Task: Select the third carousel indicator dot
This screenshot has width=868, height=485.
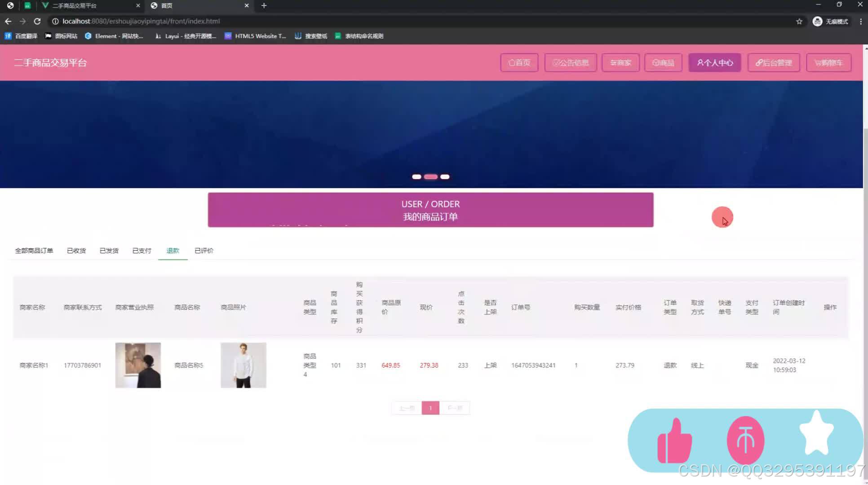Action: pyautogui.click(x=445, y=176)
